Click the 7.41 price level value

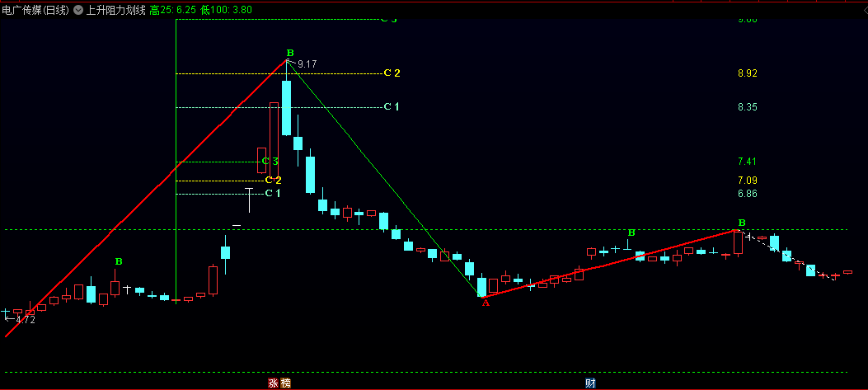click(748, 162)
